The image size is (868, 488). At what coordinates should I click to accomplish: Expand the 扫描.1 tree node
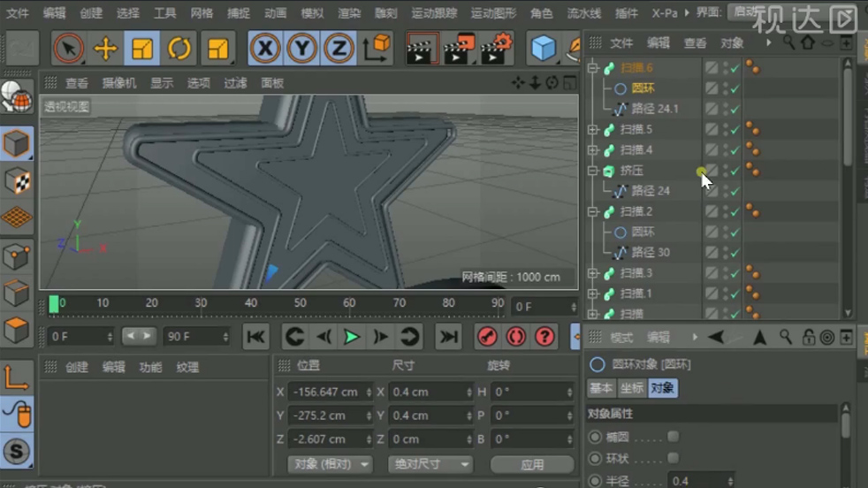(593, 293)
